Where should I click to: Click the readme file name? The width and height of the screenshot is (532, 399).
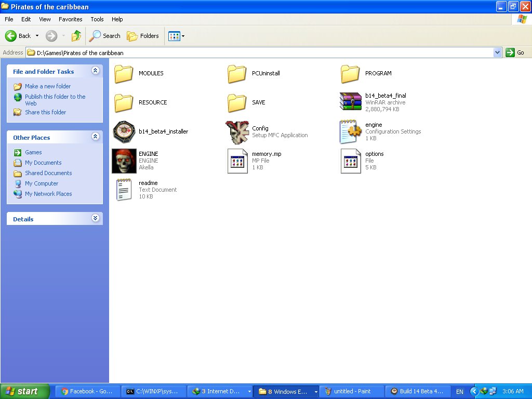(x=148, y=183)
